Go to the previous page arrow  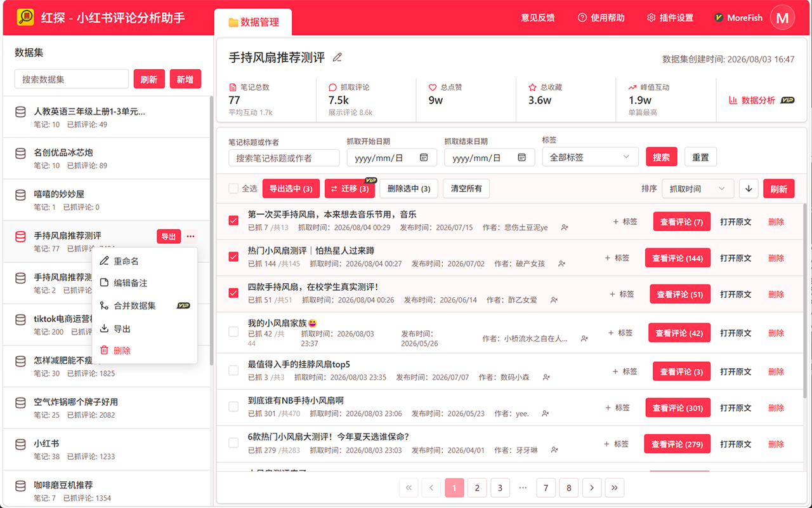pyautogui.click(x=431, y=488)
